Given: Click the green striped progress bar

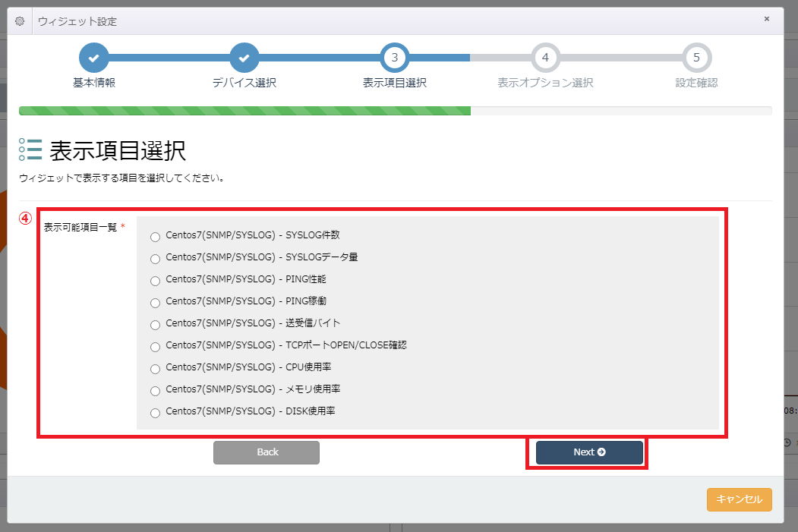Looking at the screenshot, I should 244,111.
